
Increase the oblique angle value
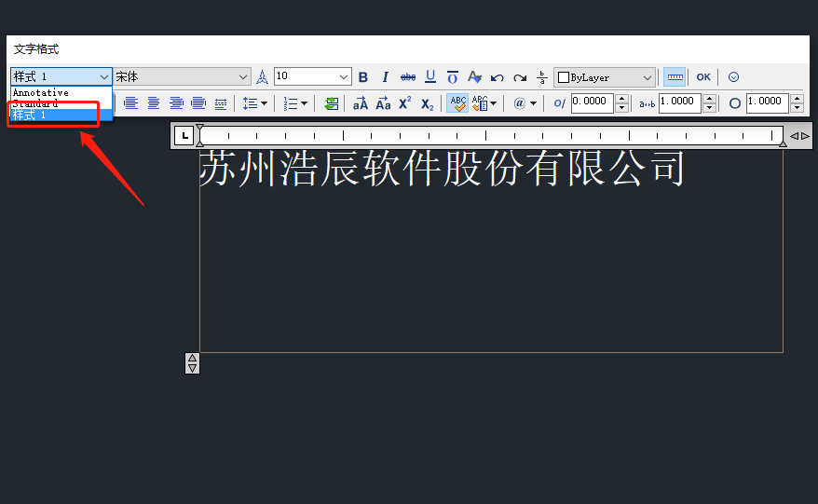pyautogui.click(x=621, y=99)
